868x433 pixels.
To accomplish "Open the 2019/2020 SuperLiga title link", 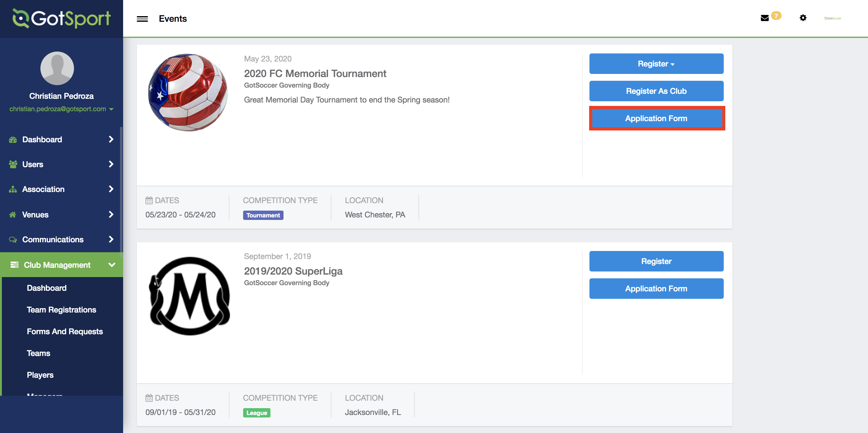I will click(x=293, y=271).
